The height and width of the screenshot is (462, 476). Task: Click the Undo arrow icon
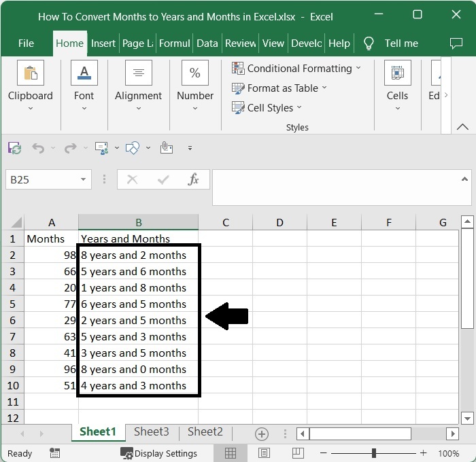(38, 148)
